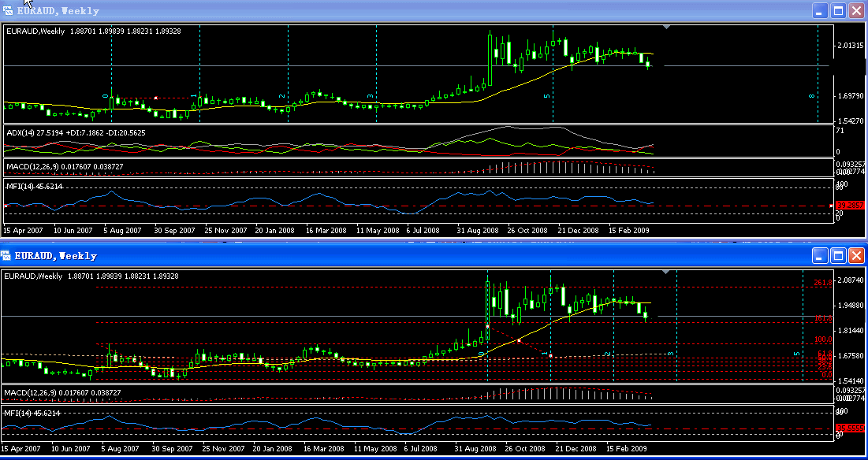Click Fibonacci time zone marker 5 in top chart
The height and width of the screenshot is (460, 868).
click(547, 96)
